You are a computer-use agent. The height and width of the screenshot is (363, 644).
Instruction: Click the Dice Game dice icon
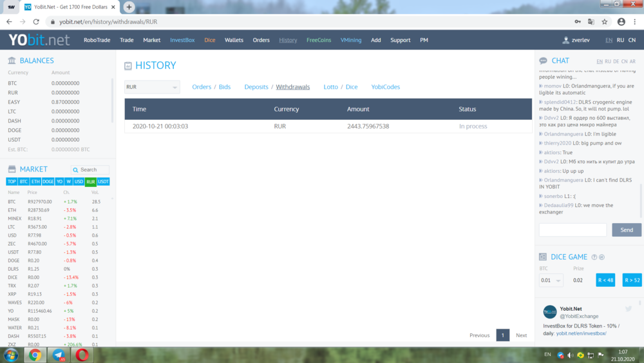pyautogui.click(x=542, y=257)
